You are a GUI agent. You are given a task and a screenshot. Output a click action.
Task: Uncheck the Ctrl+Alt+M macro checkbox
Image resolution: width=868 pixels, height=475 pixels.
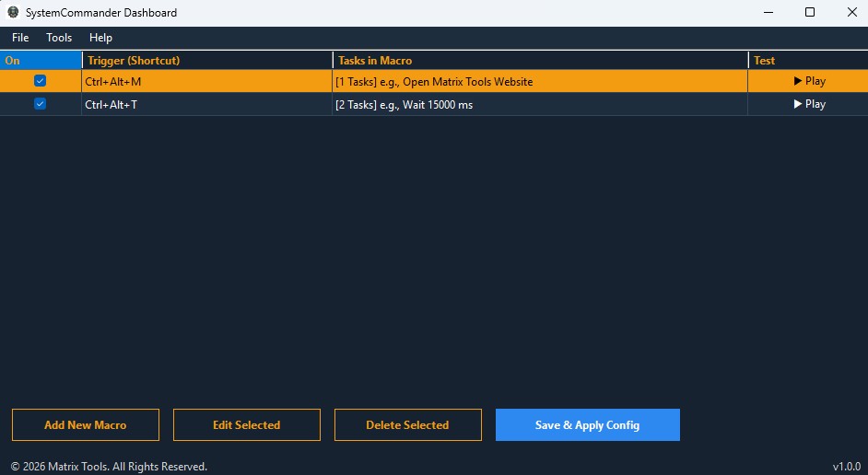pos(40,81)
